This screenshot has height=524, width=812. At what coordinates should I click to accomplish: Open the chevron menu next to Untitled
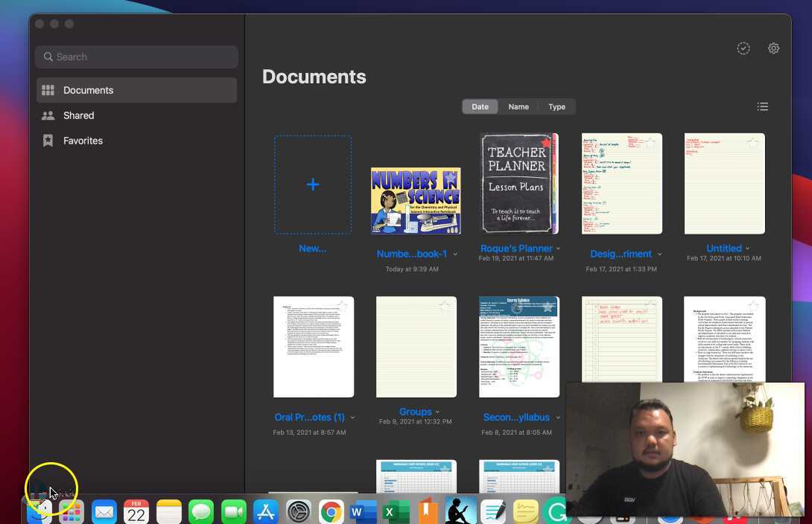[x=747, y=249]
